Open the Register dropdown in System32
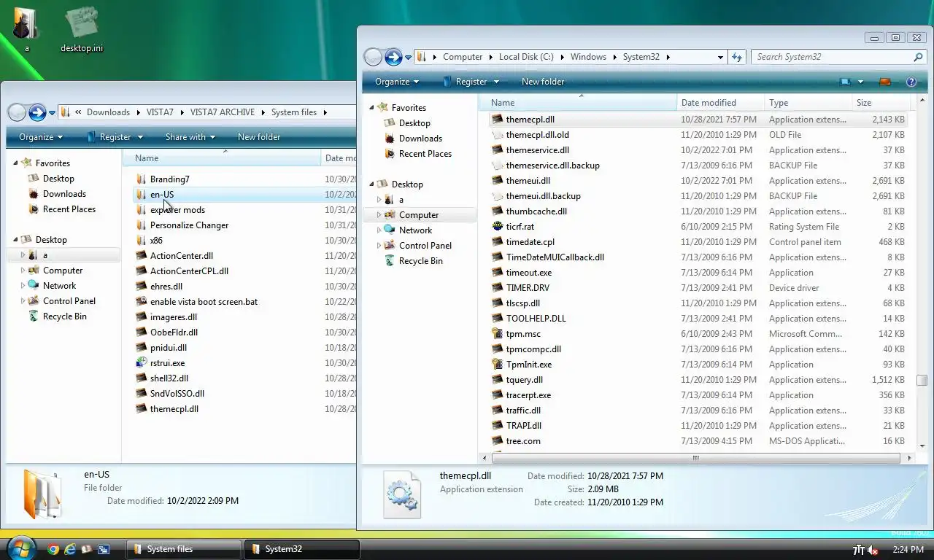This screenshot has width=934, height=560. pos(496,82)
